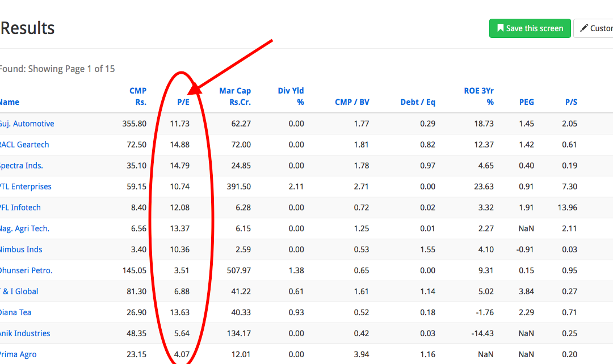Viewport: 613px width, 364px height.
Task: Select Guj. Automotive's CMP value 355.80
Action: (x=135, y=124)
